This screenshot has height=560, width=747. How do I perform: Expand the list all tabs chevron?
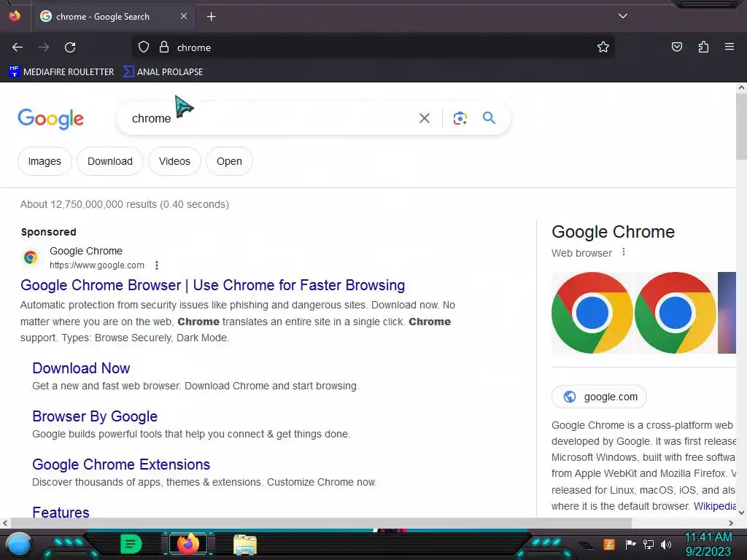[623, 16]
